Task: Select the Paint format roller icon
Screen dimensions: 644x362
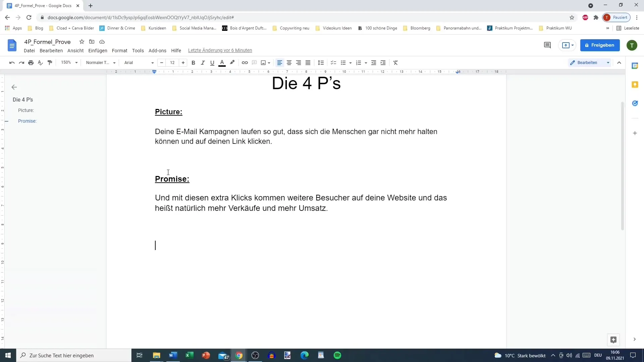Action: [50, 63]
